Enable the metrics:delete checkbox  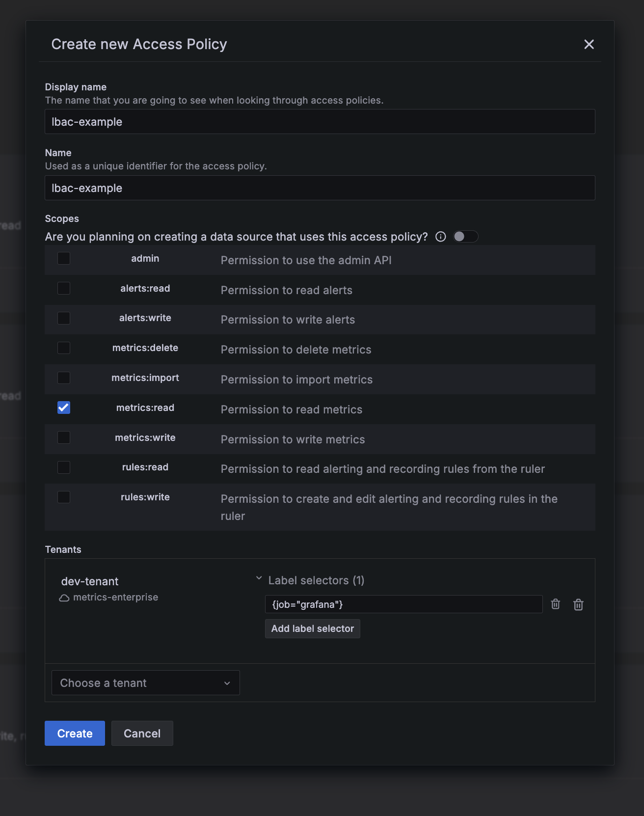click(64, 348)
